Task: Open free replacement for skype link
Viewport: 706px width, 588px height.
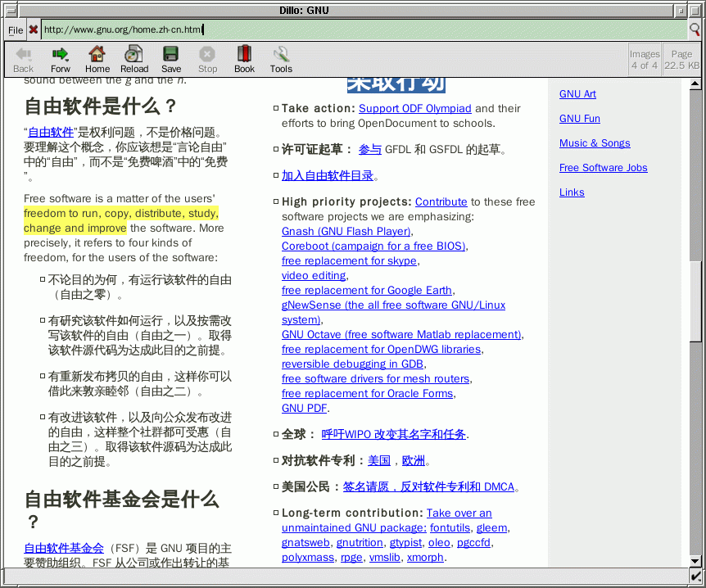Action: tap(349, 261)
